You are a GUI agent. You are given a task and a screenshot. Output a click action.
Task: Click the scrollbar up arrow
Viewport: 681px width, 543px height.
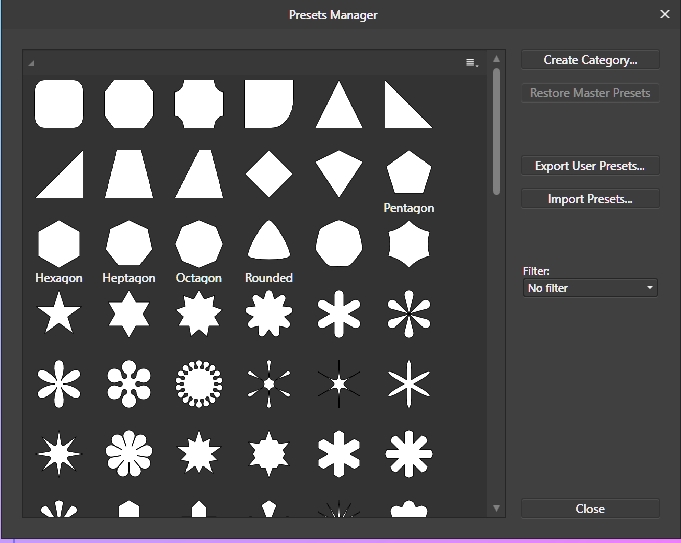(x=496, y=59)
